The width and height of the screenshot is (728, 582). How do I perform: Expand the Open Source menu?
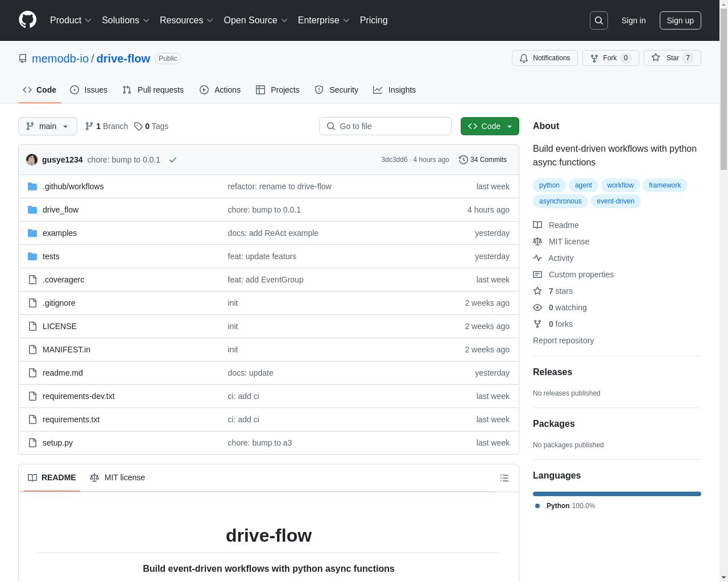coord(256,20)
